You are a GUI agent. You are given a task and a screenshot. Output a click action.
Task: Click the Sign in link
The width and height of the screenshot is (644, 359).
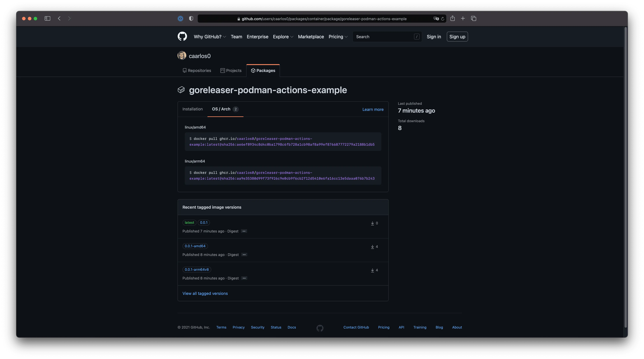(x=434, y=37)
